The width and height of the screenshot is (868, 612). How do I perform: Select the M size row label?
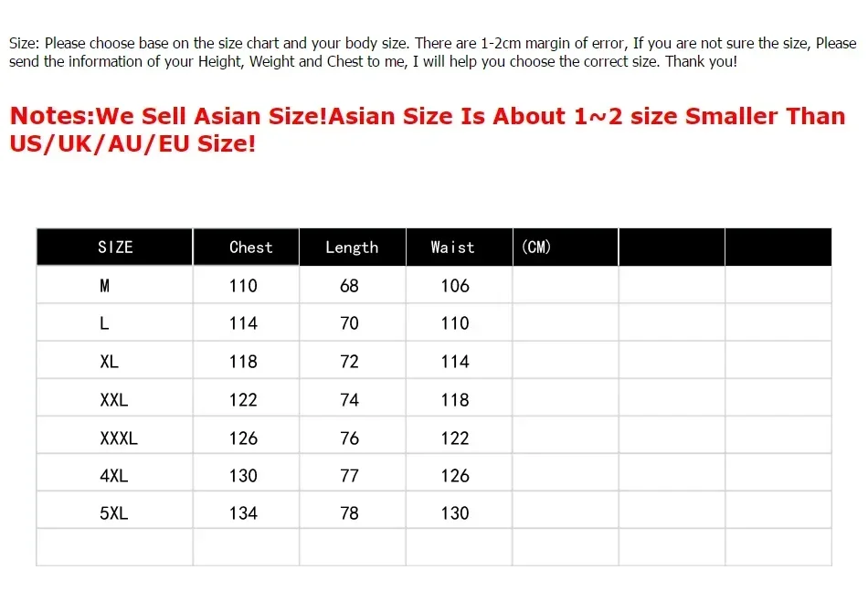click(105, 286)
